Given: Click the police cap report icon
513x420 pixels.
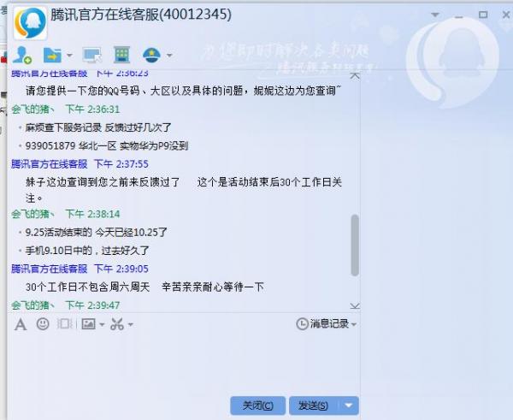Looking at the screenshot, I should coord(151,55).
